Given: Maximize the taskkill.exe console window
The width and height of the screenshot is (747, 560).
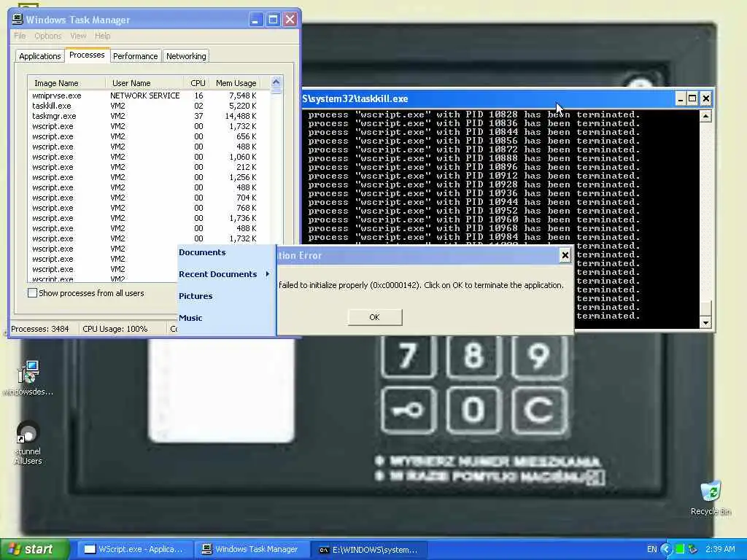Looking at the screenshot, I should pos(693,98).
